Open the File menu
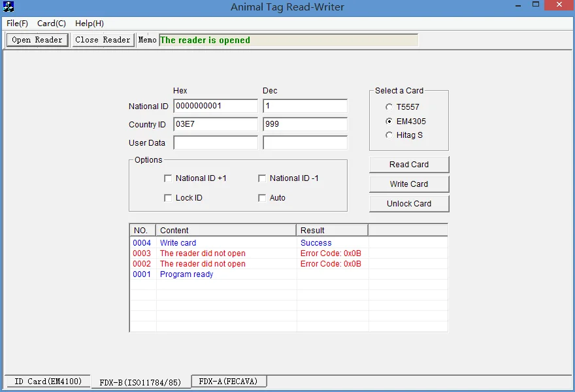The width and height of the screenshot is (575, 392). coord(17,23)
